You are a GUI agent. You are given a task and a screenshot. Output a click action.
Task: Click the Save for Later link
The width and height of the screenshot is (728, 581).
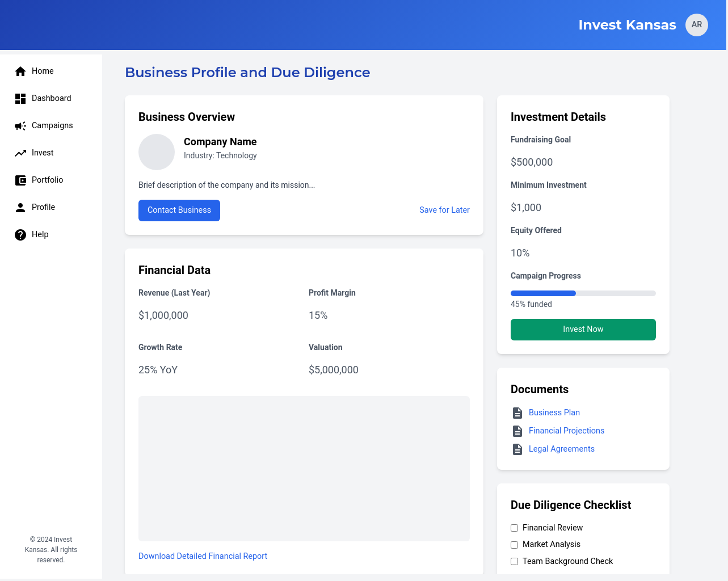[444, 210]
